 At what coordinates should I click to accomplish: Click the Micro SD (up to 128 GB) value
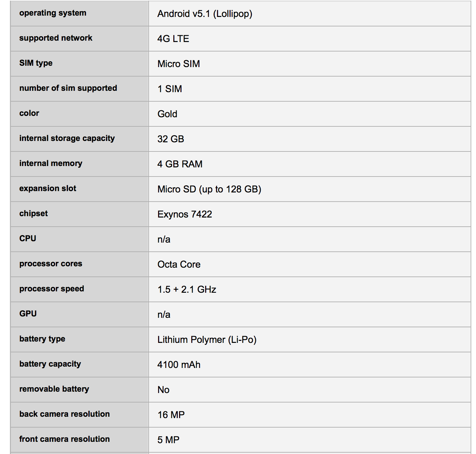(x=209, y=189)
